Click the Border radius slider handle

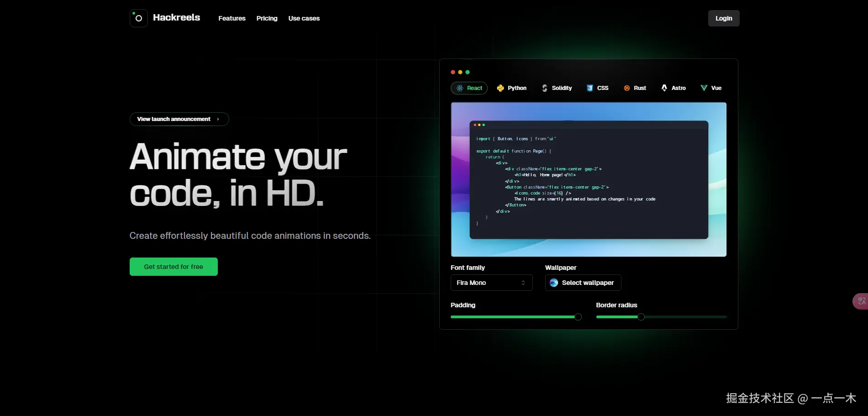[641, 317]
